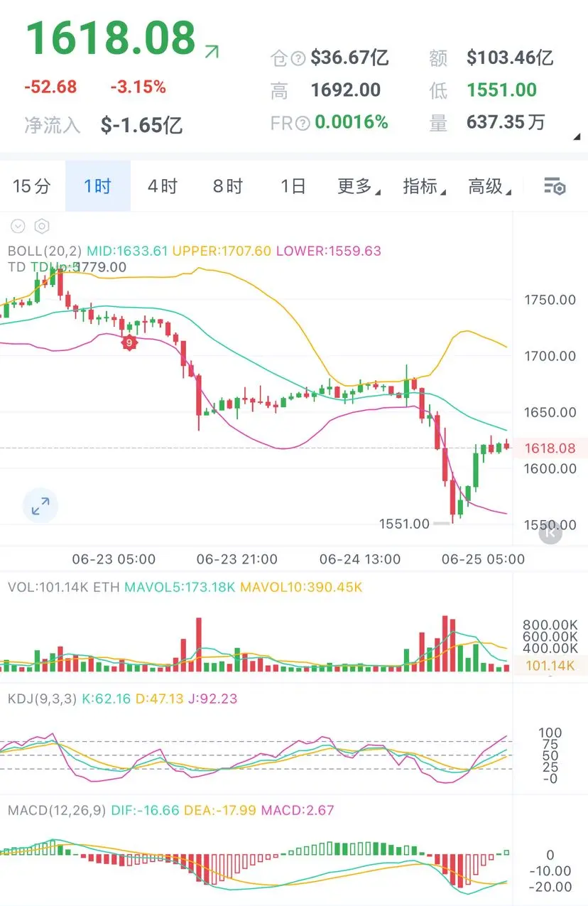Image resolution: width=588 pixels, height=906 pixels.
Task: Tap the LOWER:1559.63 Bollinger value
Action: [329, 251]
